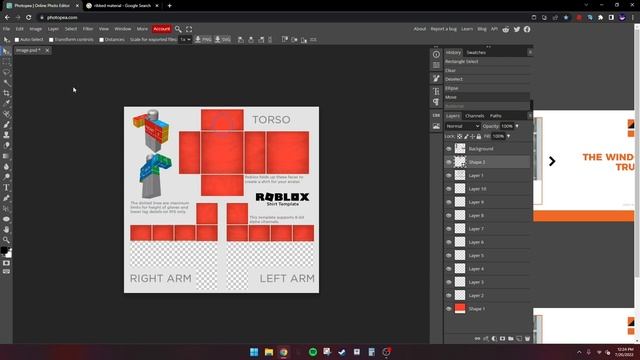The width and height of the screenshot is (640, 360).
Task: Select the Hand tool
Action: tap(6, 229)
